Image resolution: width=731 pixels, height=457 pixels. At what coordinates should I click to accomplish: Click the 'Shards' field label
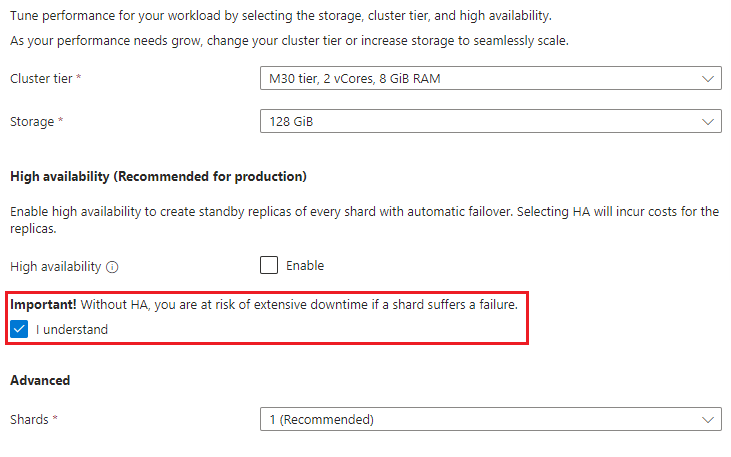click(29, 420)
